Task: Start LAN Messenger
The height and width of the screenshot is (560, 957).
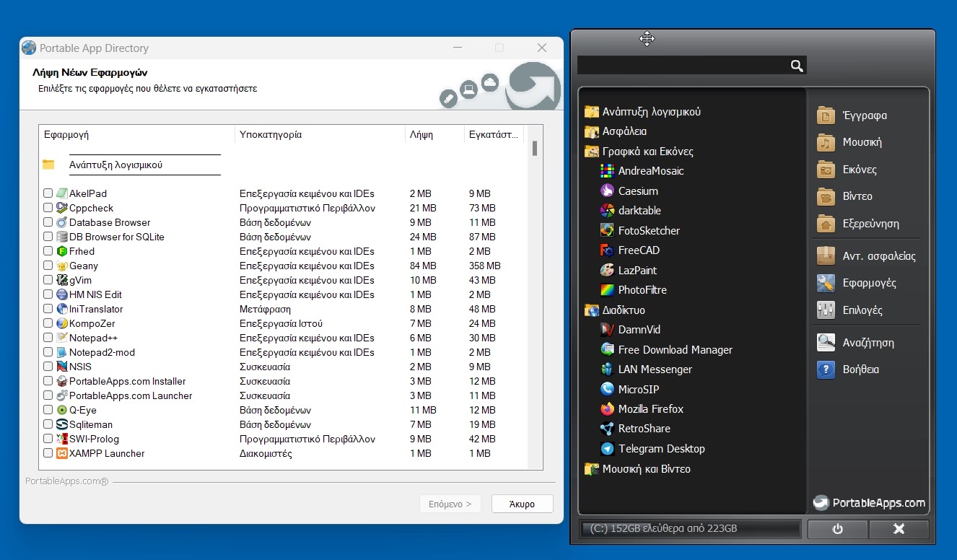Action: pyautogui.click(x=646, y=369)
